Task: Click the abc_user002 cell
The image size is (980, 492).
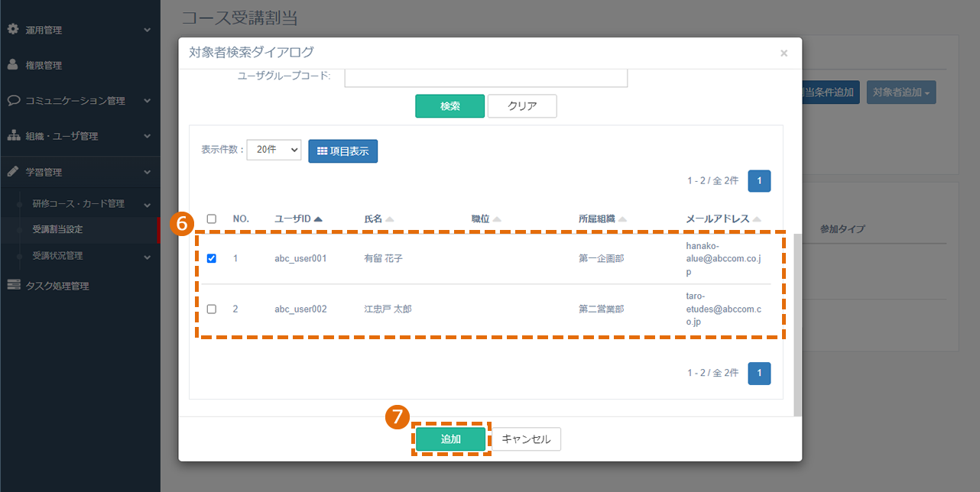Action: [x=300, y=309]
